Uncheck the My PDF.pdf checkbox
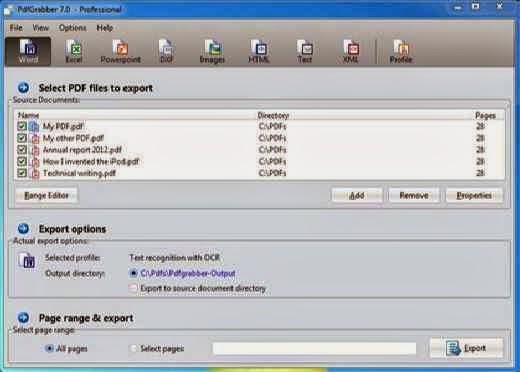The width and height of the screenshot is (520, 372). (22, 126)
